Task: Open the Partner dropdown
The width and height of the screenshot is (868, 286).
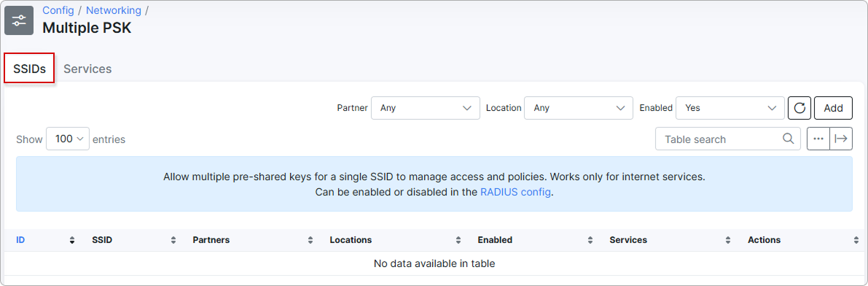Action: pyautogui.click(x=425, y=108)
